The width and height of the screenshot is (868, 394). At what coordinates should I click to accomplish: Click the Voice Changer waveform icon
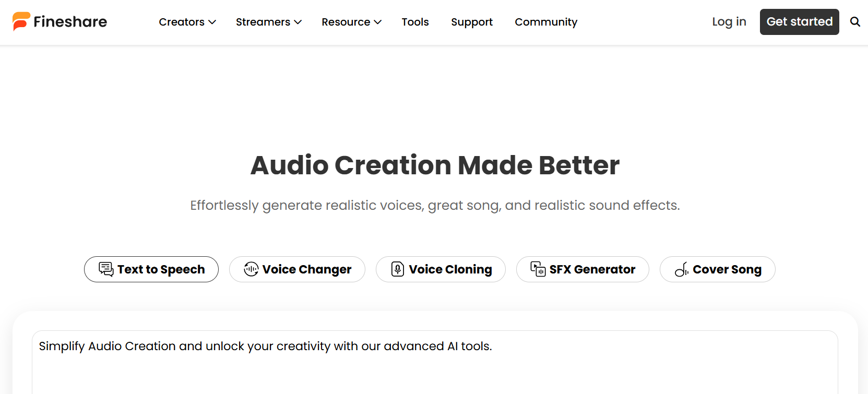pos(251,269)
